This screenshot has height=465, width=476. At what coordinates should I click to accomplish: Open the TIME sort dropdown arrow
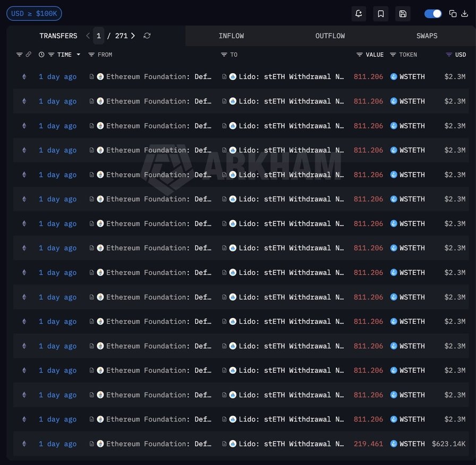[79, 55]
